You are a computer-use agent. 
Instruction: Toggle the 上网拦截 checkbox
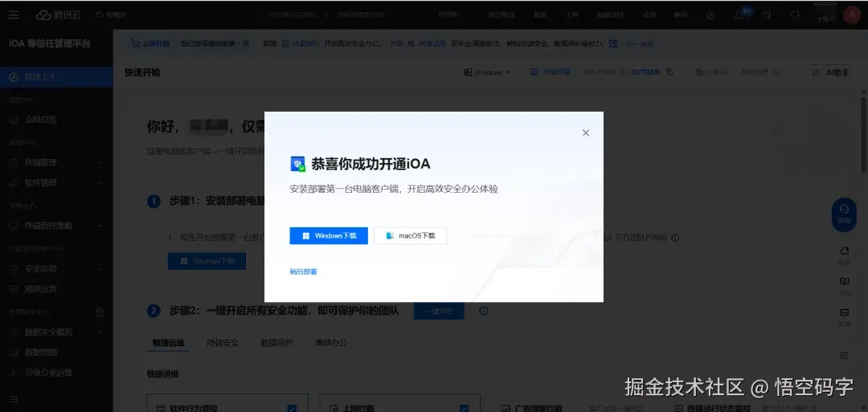(464, 408)
